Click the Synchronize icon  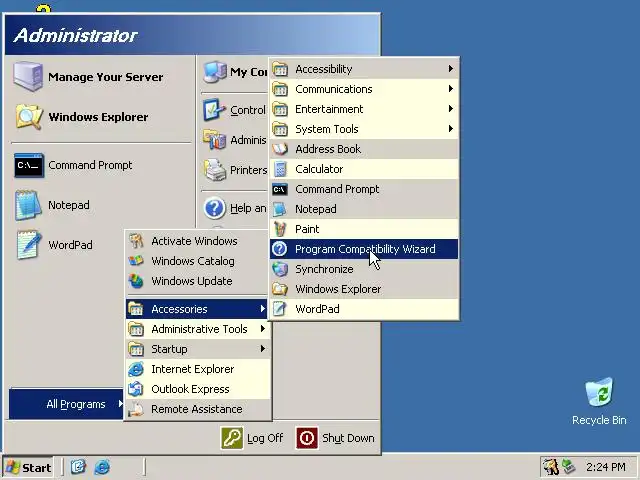(280, 269)
